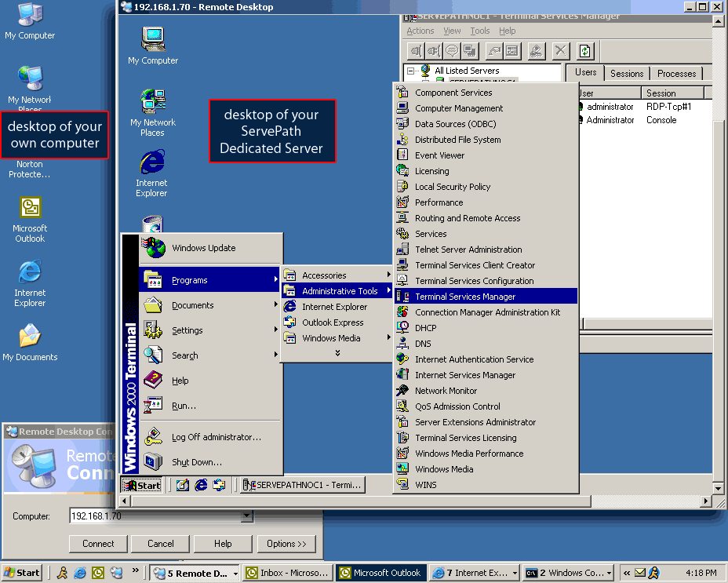Switch to the Processes tab
The width and height of the screenshot is (728, 583).
(676, 73)
